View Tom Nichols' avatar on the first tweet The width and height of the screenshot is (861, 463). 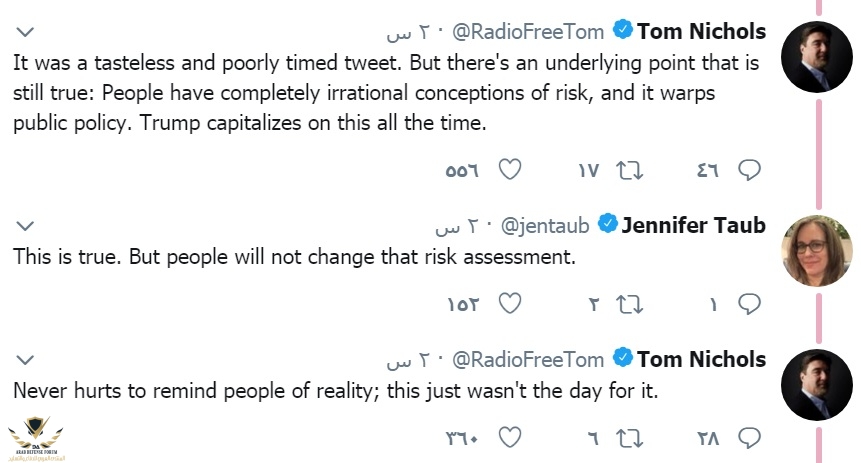(x=815, y=56)
